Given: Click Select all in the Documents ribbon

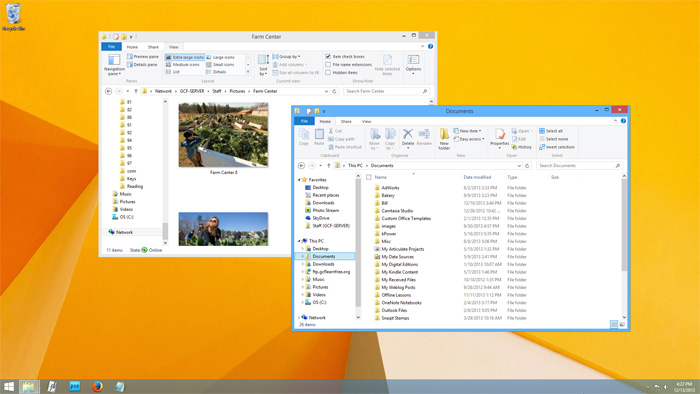Looking at the screenshot, I should pyautogui.click(x=551, y=131).
